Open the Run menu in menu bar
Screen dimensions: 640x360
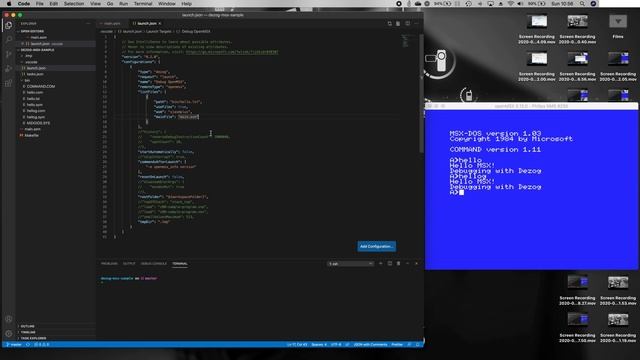click(x=123, y=4)
